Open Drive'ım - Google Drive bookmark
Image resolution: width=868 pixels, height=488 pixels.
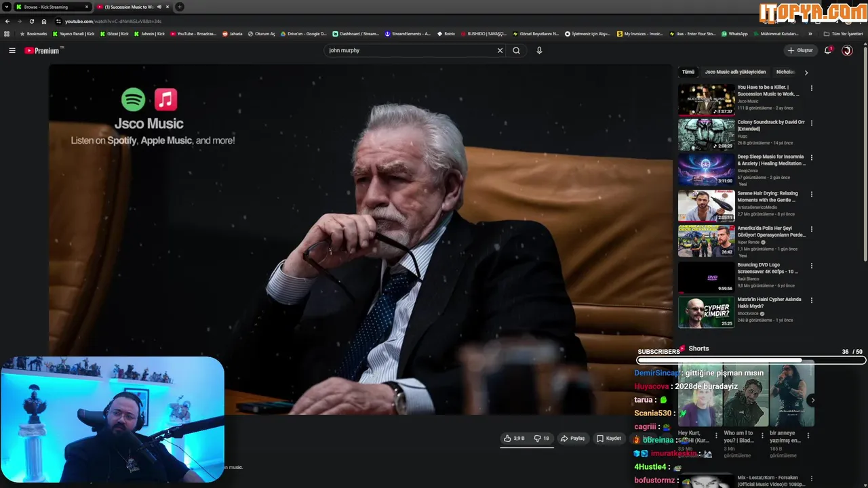pyautogui.click(x=304, y=33)
